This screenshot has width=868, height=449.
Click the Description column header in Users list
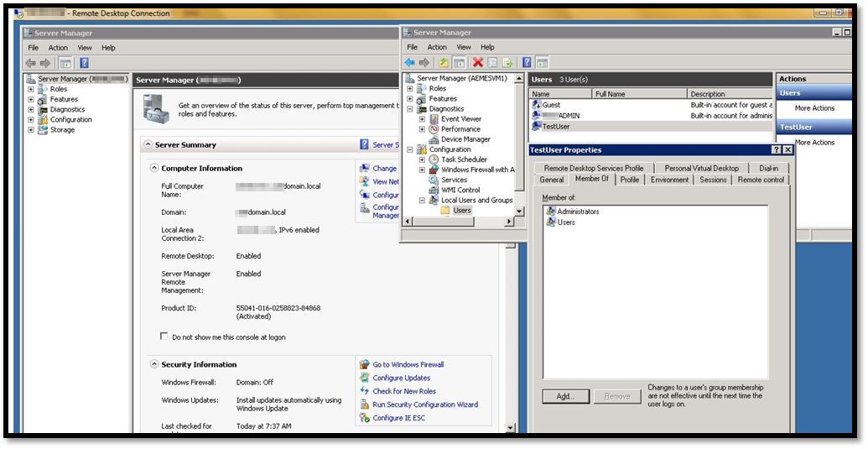click(729, 94)
